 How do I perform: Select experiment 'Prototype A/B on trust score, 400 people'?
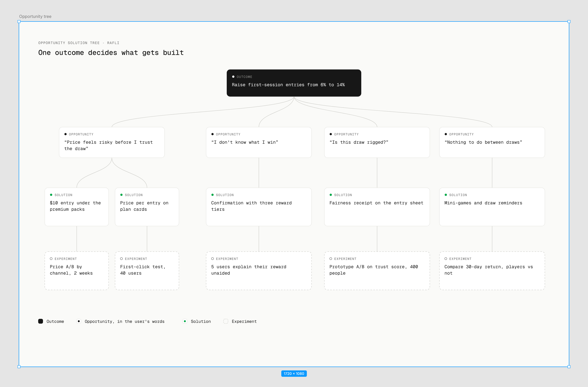click(377, 271)
